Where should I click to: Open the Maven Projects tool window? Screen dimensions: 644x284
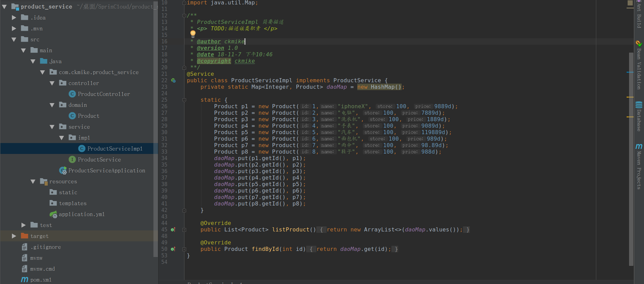(x=639, y=166)
